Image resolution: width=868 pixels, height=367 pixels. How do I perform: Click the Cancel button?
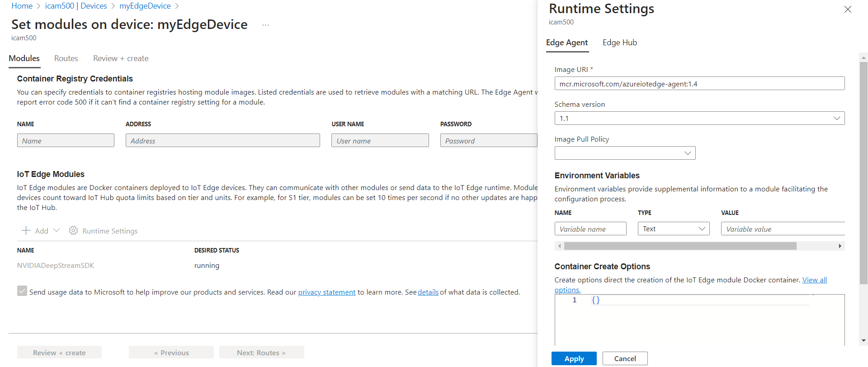pyautogui.click(x=625, y=358)
